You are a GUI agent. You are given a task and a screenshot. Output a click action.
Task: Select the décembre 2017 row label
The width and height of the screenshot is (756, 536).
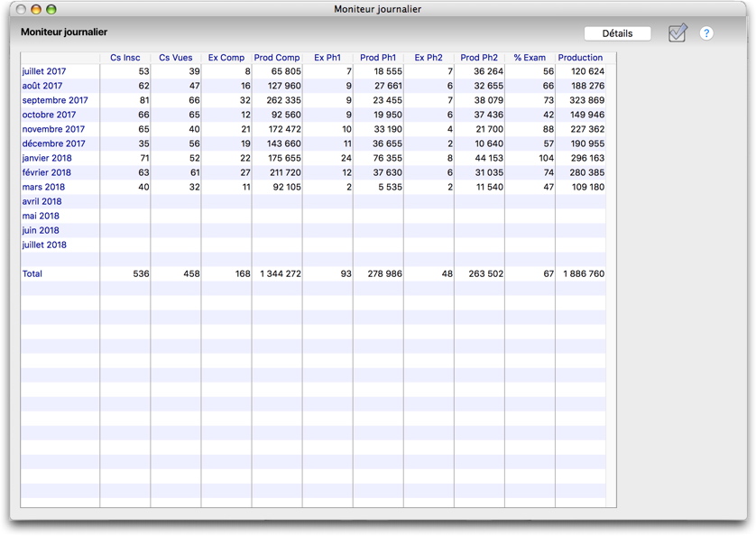tap(53, 143)
